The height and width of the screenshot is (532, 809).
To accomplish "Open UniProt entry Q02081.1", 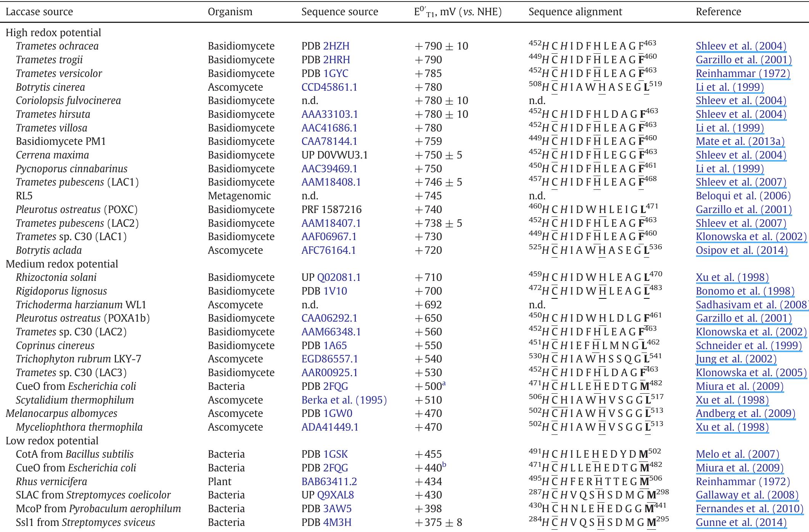I will pyautogui.click(x=339, y=277).
